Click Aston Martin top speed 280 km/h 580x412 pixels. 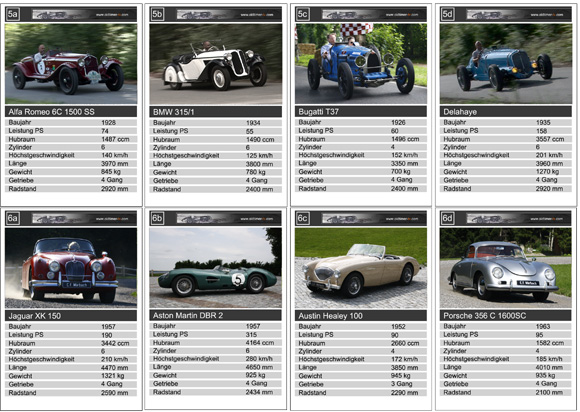coord(259,359)
